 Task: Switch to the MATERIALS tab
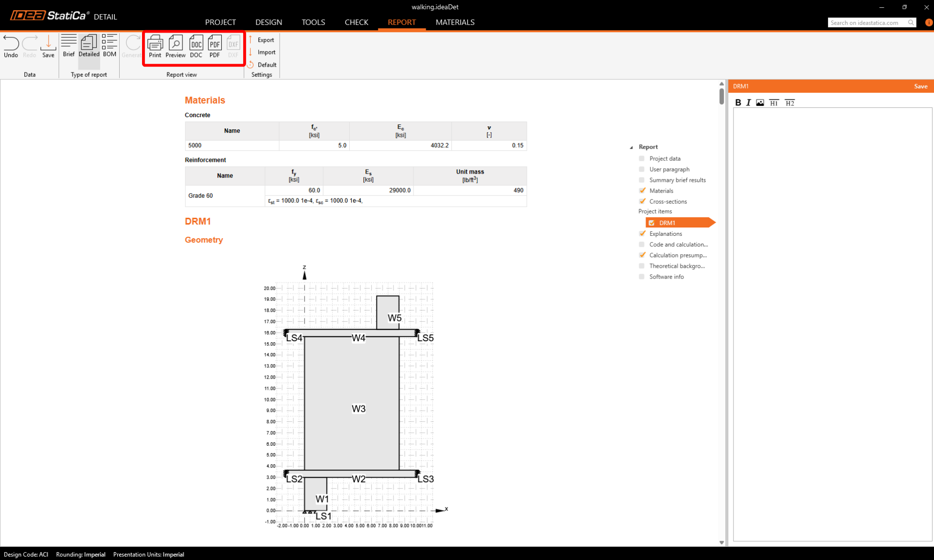(455, 22)
